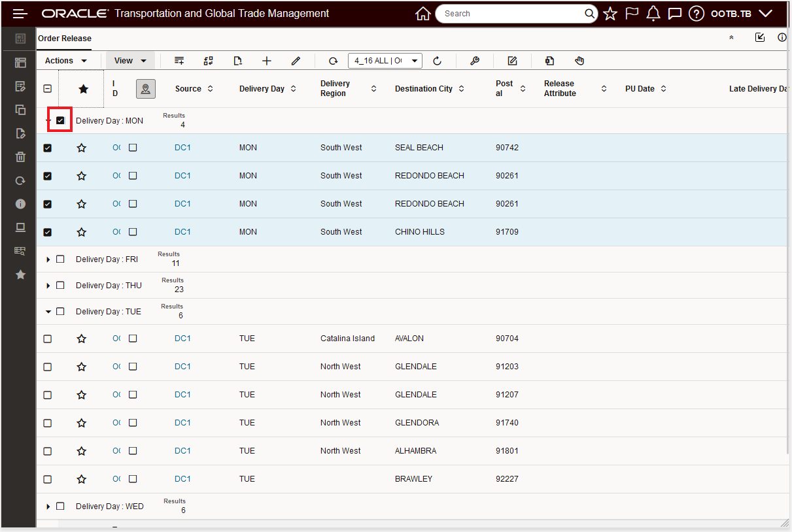This screenshot has width=792, height=532.
Task: Click Catalina Island region cell
Action: coord(347,339)
